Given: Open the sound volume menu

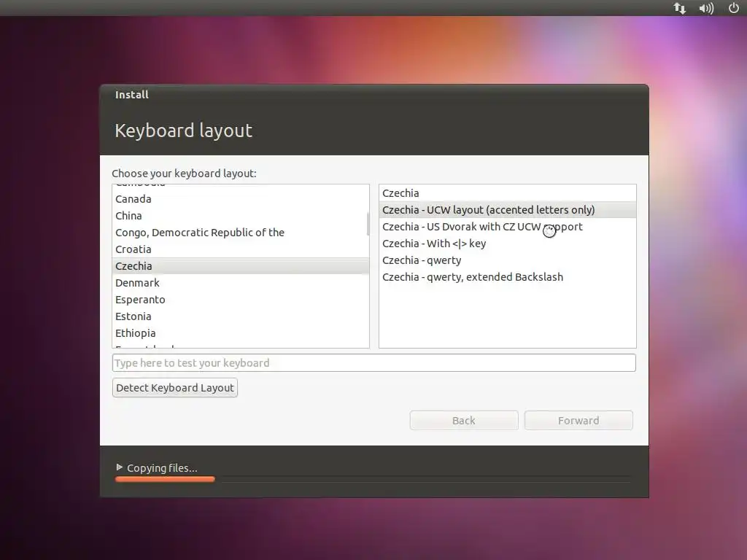Looking at the screenshot, I should 706,8.
